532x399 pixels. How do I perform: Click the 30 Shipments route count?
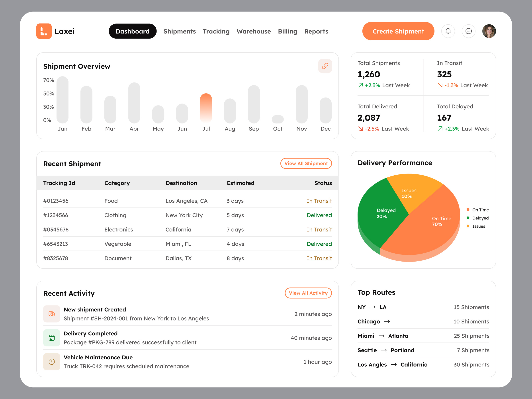(471, 365)
